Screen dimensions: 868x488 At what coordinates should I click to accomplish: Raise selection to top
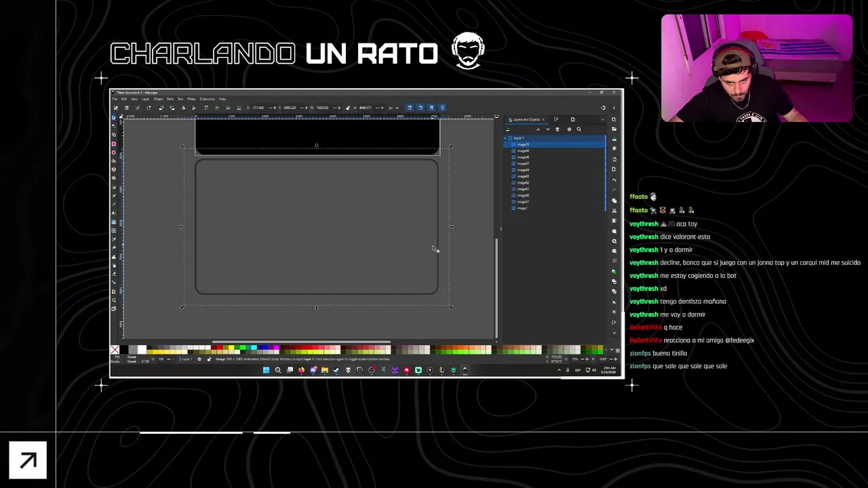pos(206,108)
